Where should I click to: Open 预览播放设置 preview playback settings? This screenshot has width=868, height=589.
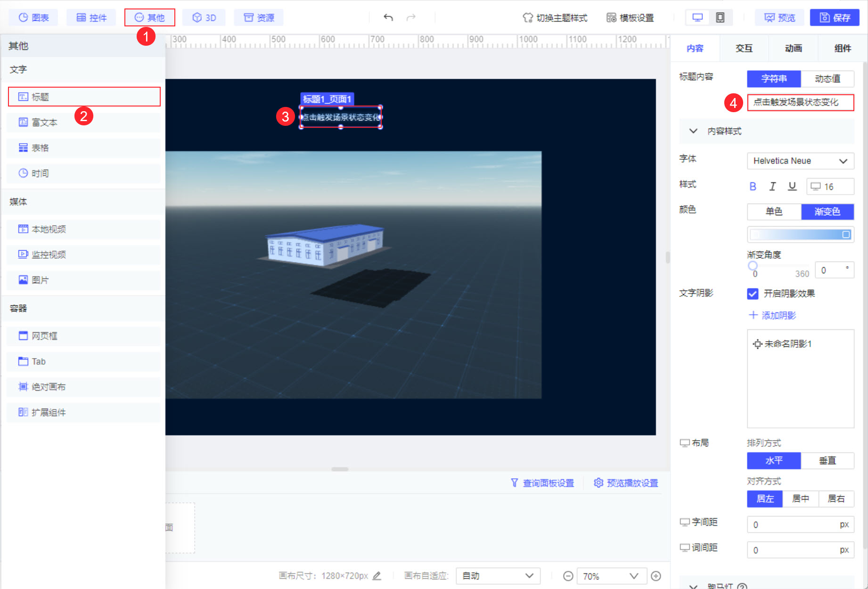pos(626,483)
